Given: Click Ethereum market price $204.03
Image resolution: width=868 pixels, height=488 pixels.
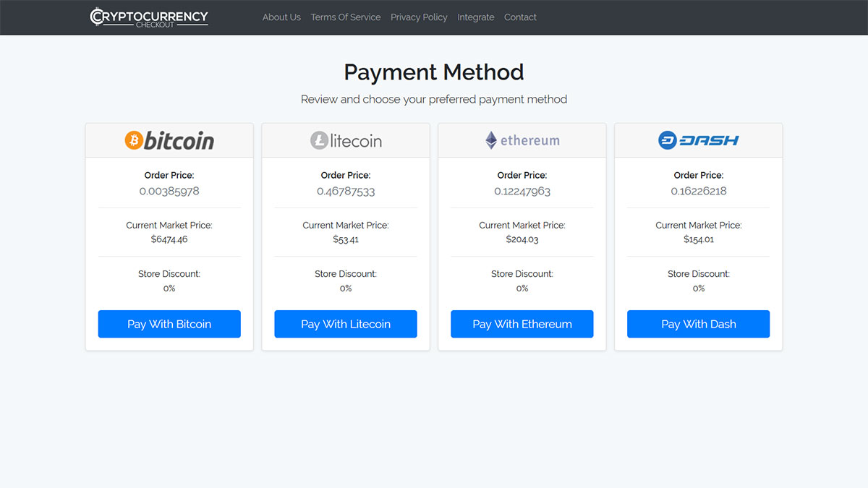Looking at the screenshot, I should click(522, 239).
